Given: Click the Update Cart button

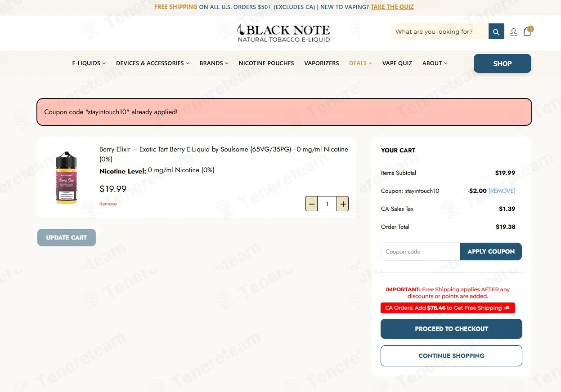Looking at the screenshot, I should [x=67, y=237].
